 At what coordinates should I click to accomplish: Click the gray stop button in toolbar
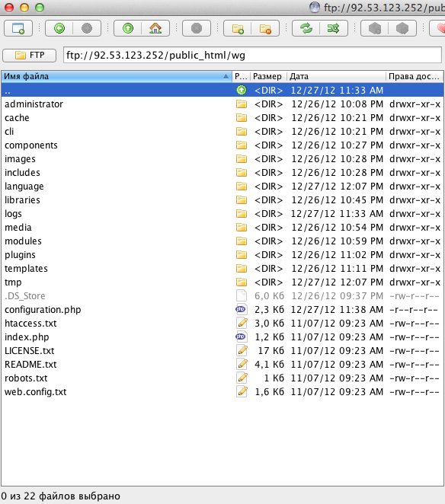(197, 28)
